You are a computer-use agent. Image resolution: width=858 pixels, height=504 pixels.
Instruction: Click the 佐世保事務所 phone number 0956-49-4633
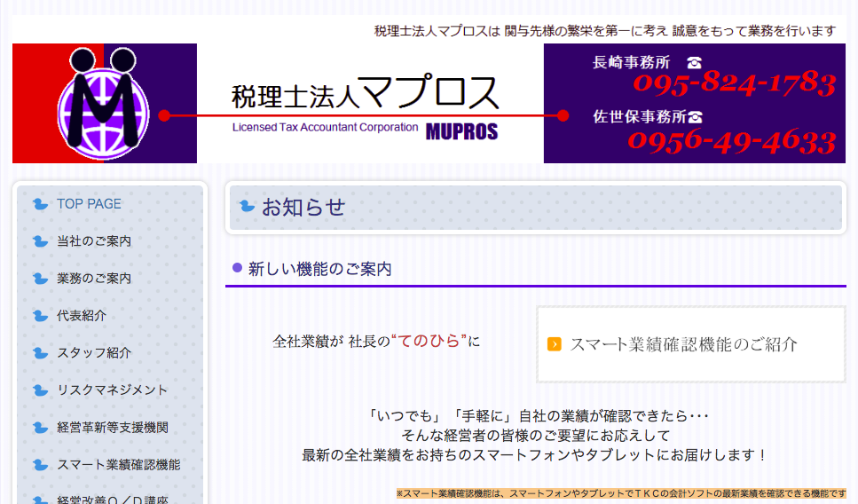(x=732, y=140)
